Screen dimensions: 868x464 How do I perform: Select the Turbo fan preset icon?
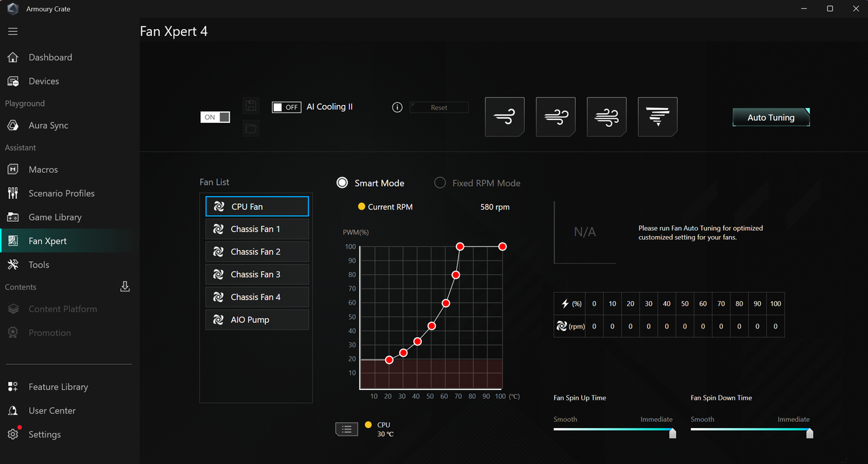coord(607,117)
